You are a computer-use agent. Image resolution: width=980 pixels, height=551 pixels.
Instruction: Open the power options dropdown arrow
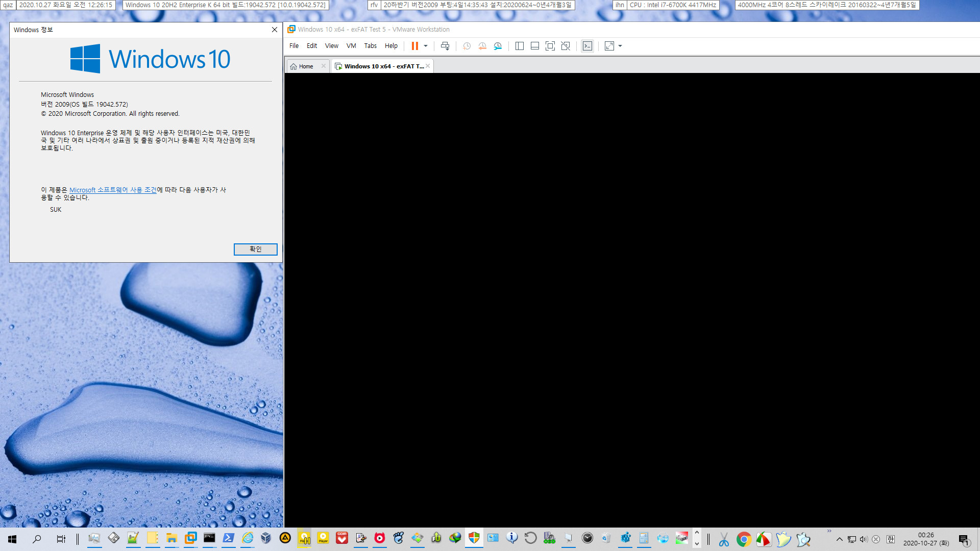[426, 46]
